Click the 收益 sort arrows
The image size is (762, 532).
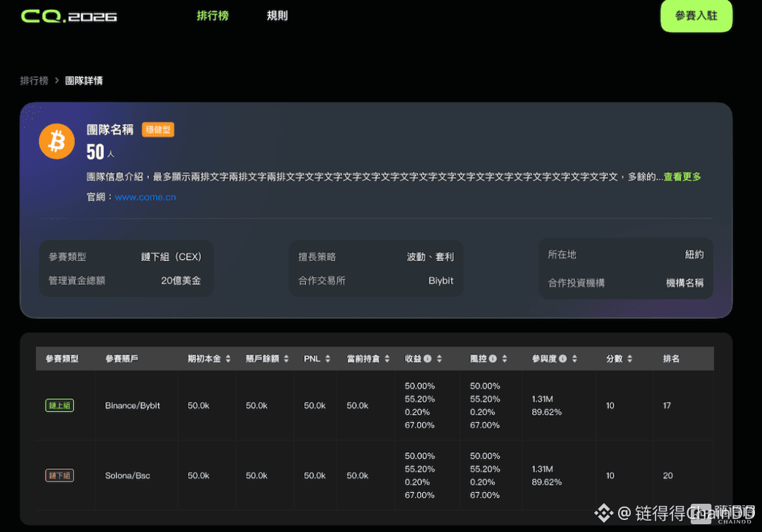439,358
